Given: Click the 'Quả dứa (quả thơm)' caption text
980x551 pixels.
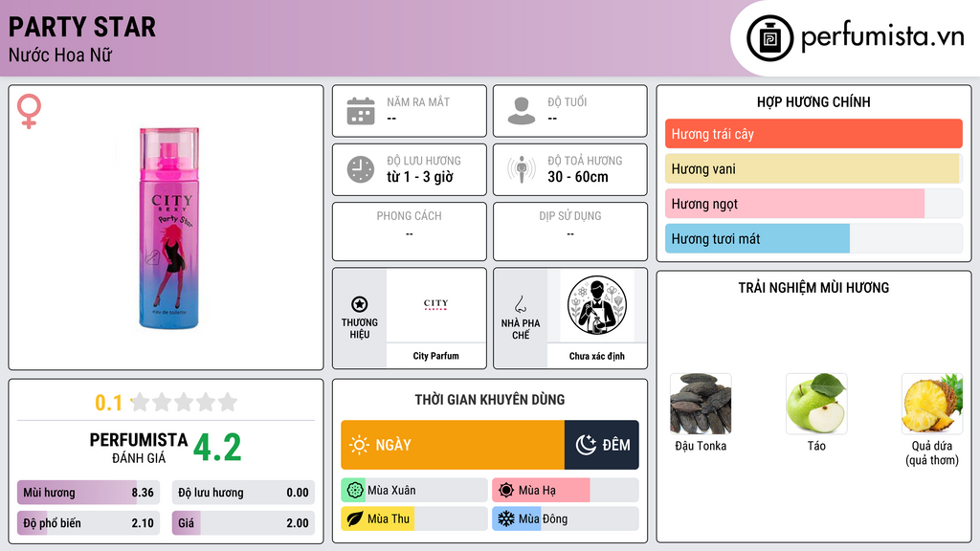Looking at the screenshot, I should point(932,452).
